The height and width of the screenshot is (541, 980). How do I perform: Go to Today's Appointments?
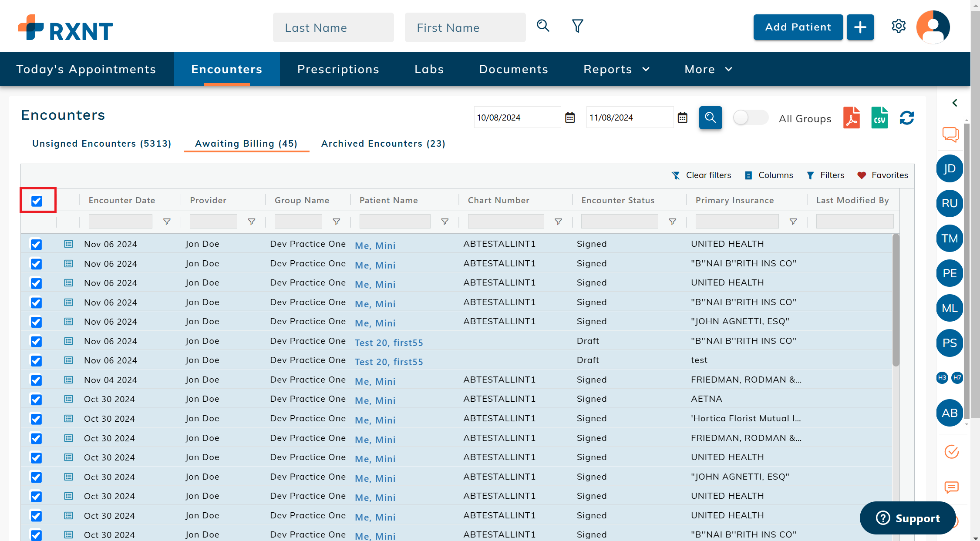pyautogui.click(x=86, y=69)
